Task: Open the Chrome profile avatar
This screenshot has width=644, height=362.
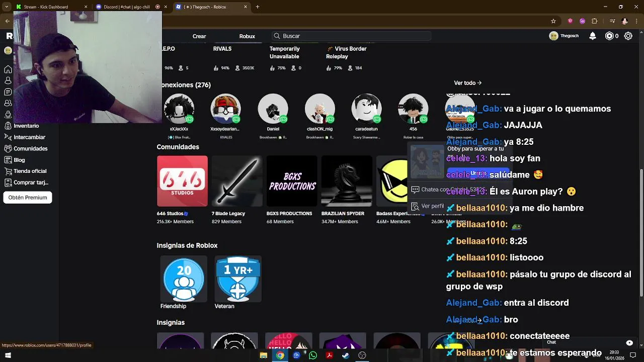Action: click(625, 21)
